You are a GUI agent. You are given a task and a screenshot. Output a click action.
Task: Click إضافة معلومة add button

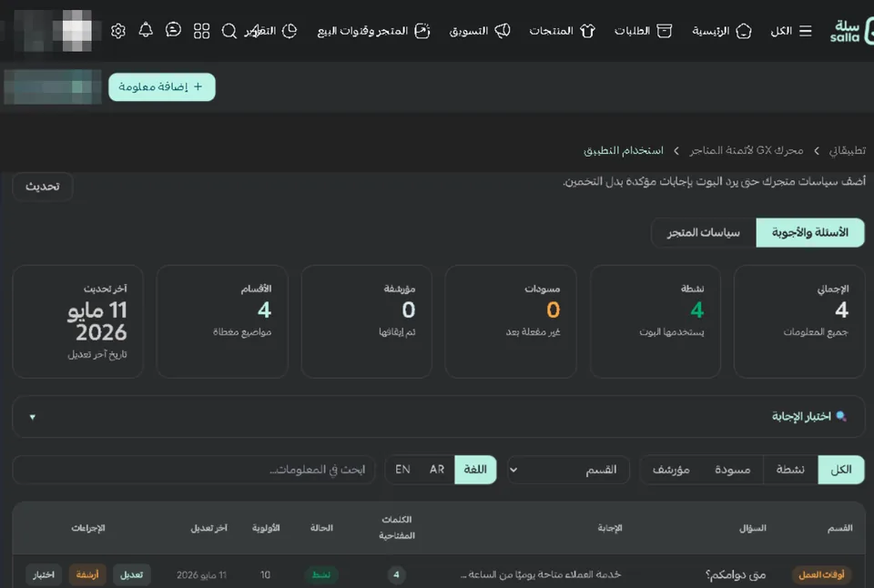[x=162, y=87]
